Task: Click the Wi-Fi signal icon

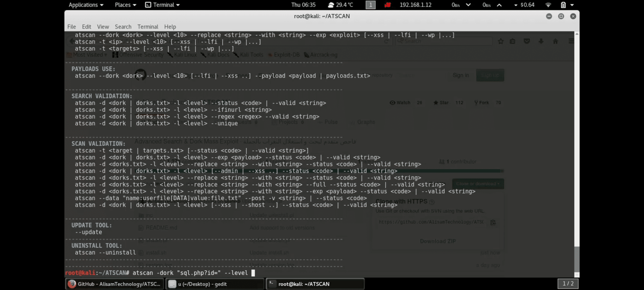Action: point(548,5)
